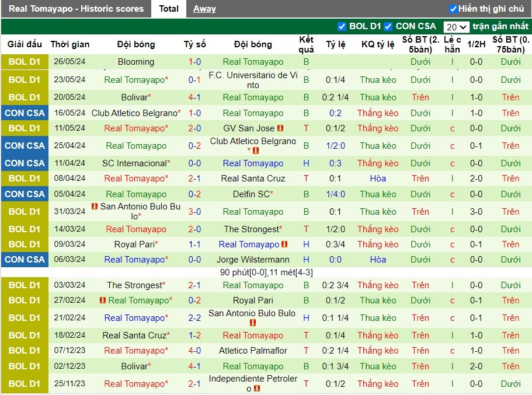532x395 pixels.
Task: Uncheck the CON CSA league filter
Action: click(388, 26)
